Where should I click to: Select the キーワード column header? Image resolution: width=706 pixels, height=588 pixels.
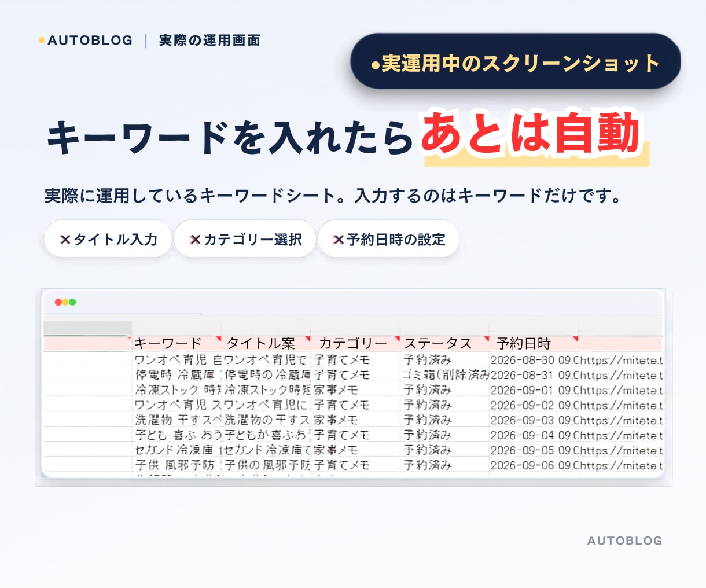177,343
